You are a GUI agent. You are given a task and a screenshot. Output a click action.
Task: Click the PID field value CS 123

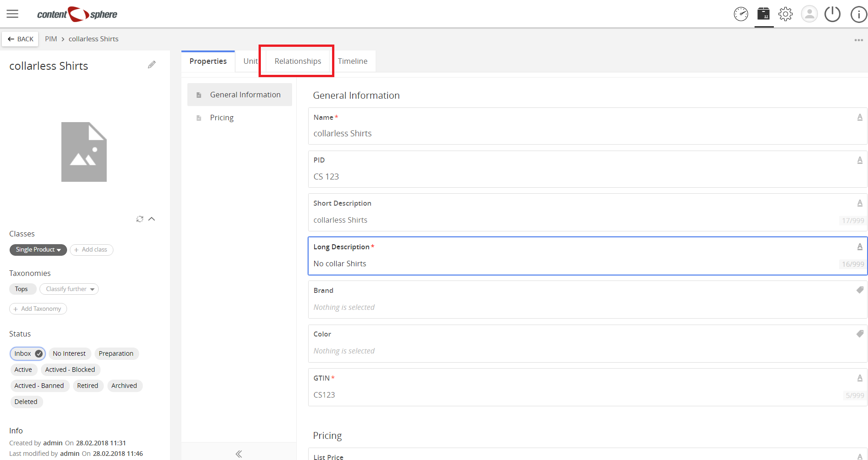326,177
